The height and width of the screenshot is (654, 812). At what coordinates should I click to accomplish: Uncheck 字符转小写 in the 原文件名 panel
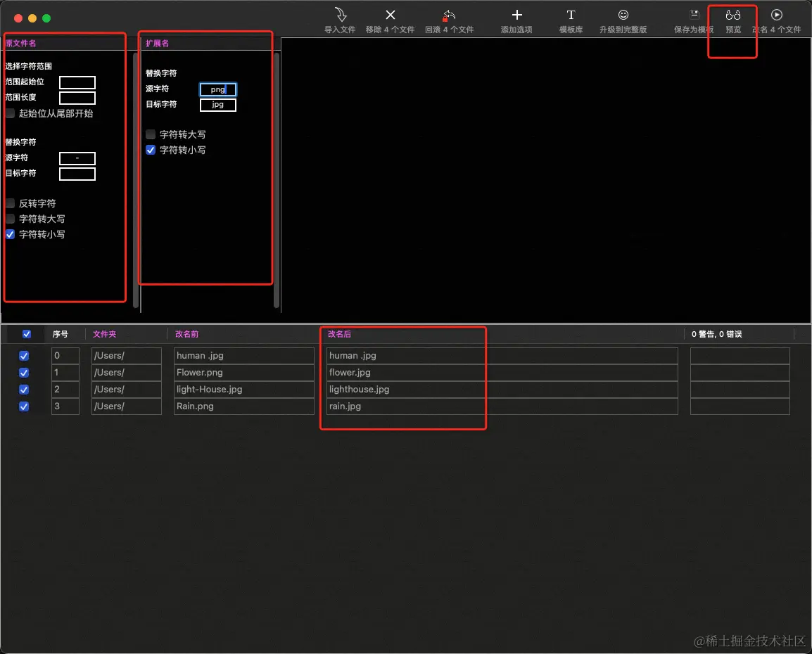(x=11, y=234)
